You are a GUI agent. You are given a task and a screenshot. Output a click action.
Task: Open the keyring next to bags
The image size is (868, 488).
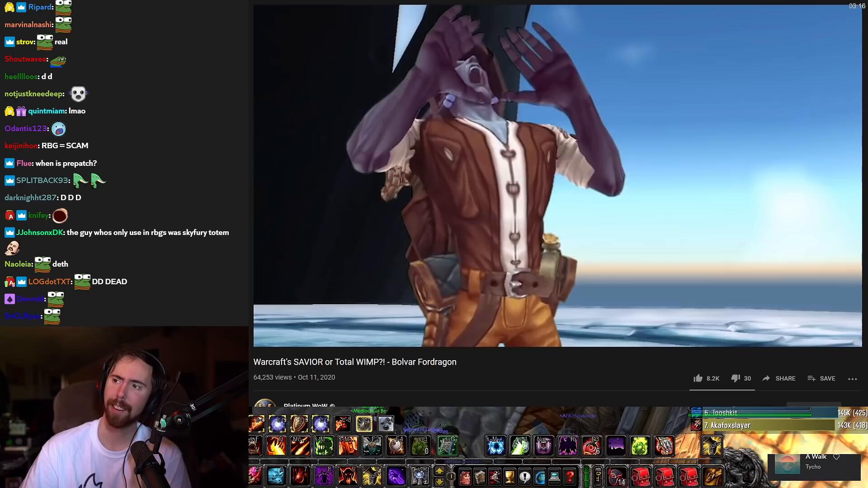(598, 476)
